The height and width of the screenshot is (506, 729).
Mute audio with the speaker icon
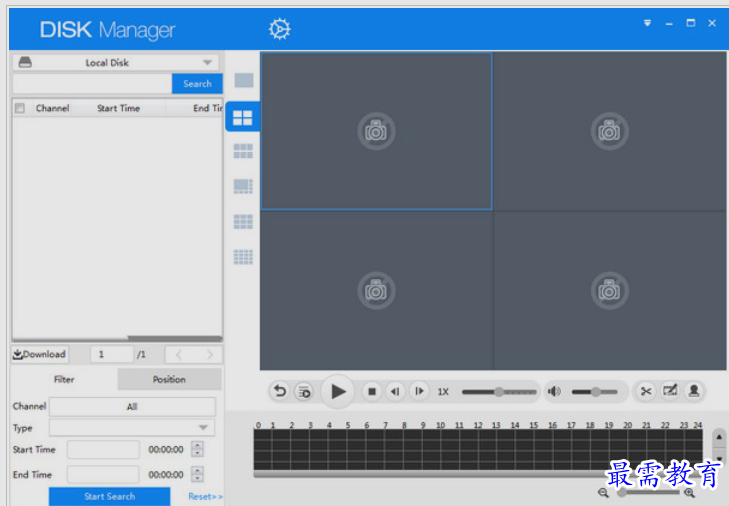555,392
